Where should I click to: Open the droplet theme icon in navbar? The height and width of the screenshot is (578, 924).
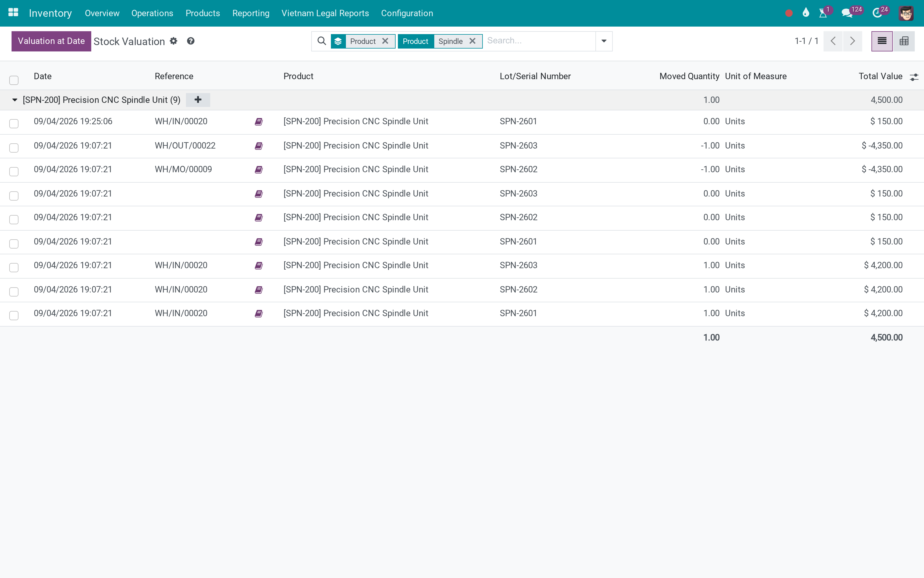pyautogui.click(x=806, y=13)
